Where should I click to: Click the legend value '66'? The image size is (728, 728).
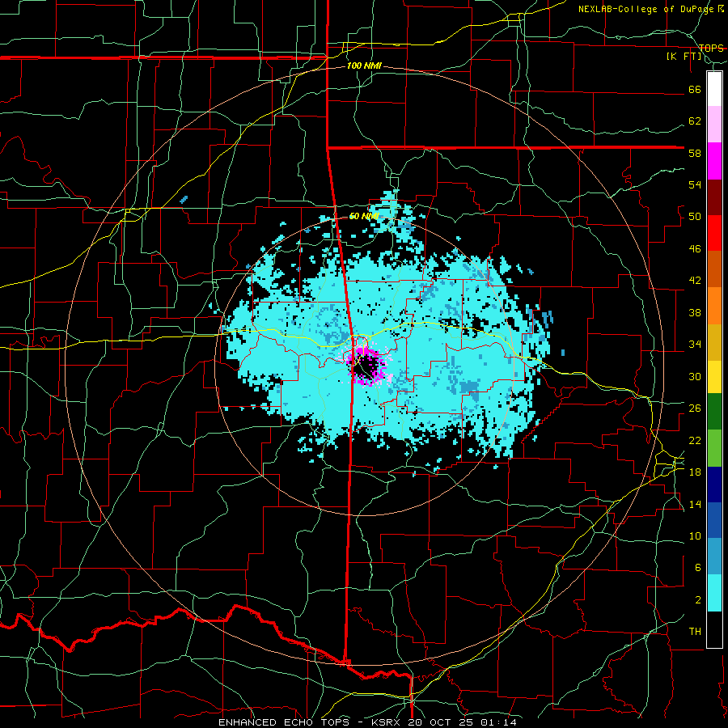click(x=695, y=90)
